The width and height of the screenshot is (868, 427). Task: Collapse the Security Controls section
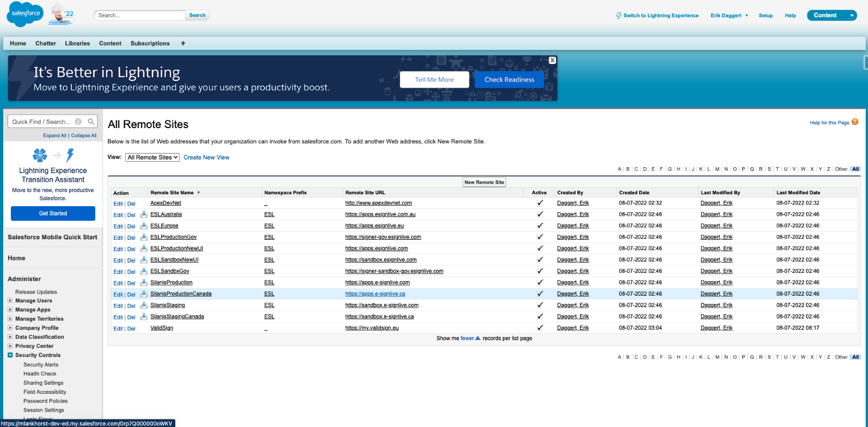click(x=10, y=355)
